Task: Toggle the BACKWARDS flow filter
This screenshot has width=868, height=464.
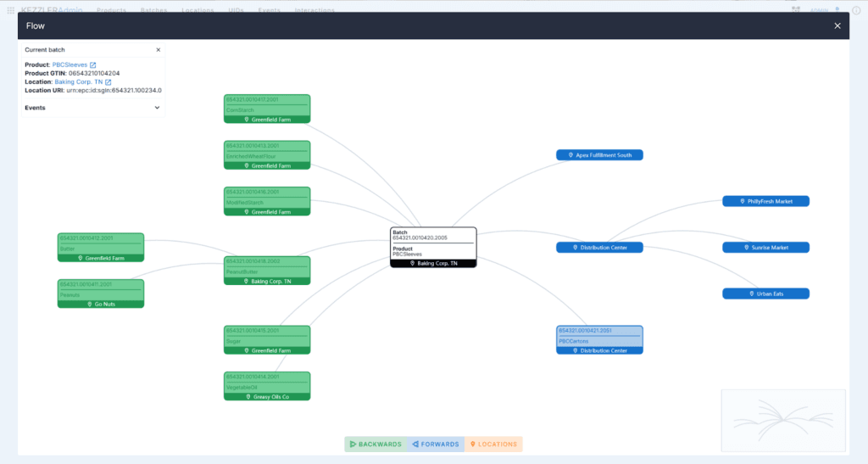Action: (x=376, y=444)
